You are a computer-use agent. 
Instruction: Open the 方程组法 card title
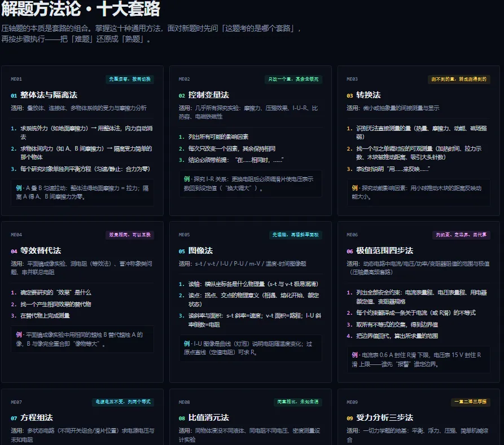37,418
